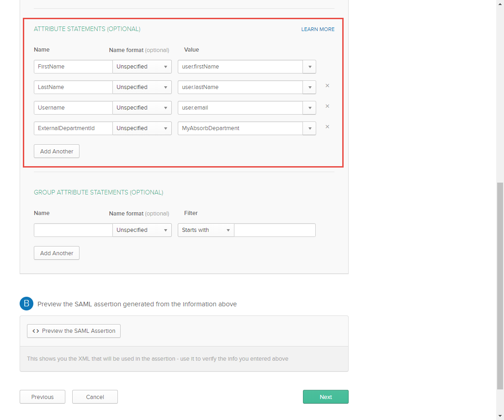The image size is (504, 420).
Task: Open name format dropdown for FirstName
Action: 142,67
